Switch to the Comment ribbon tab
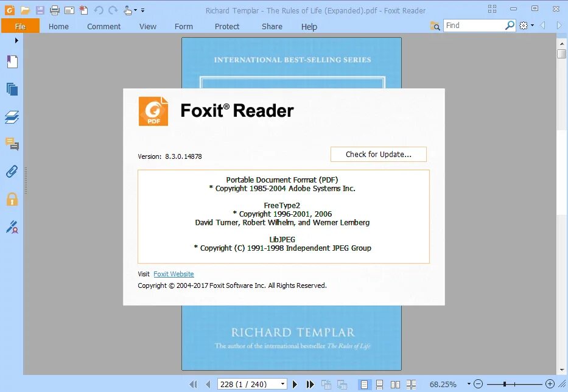The image size is (568, 392). tap(103, 26)
